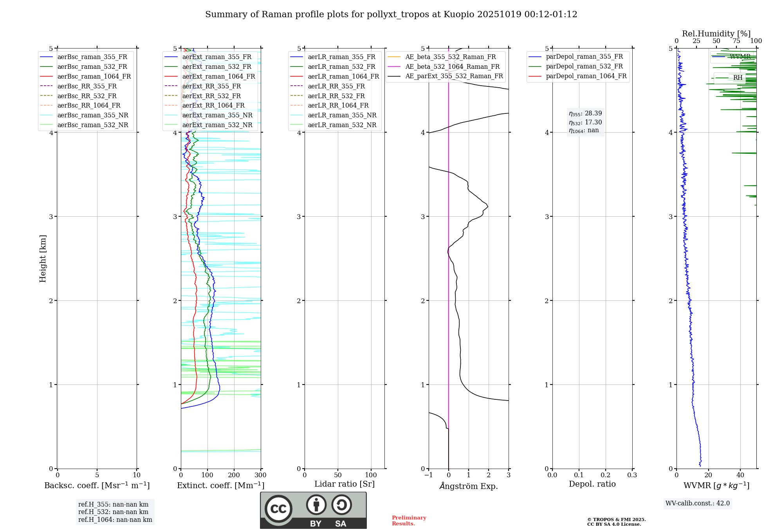The image size is (783, 532).
Task: Click the Height [km] vertical axis label
Action: (43, 258)
